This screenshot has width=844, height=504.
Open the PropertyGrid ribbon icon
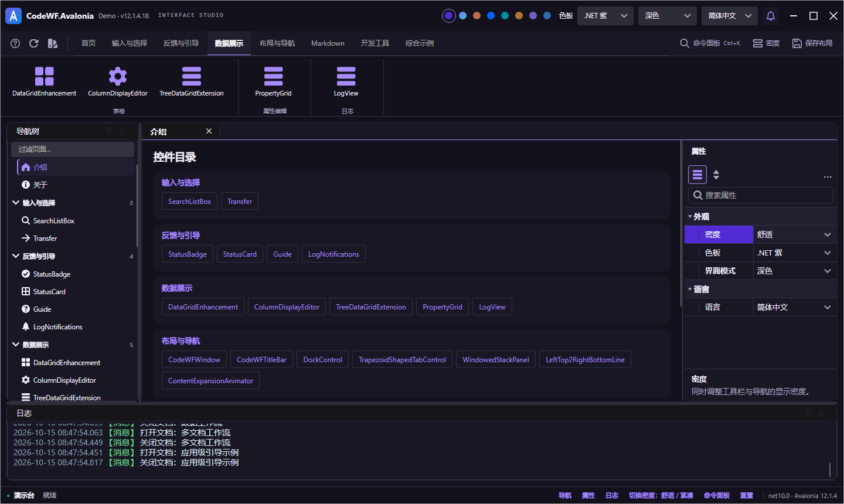pos(273,76)
